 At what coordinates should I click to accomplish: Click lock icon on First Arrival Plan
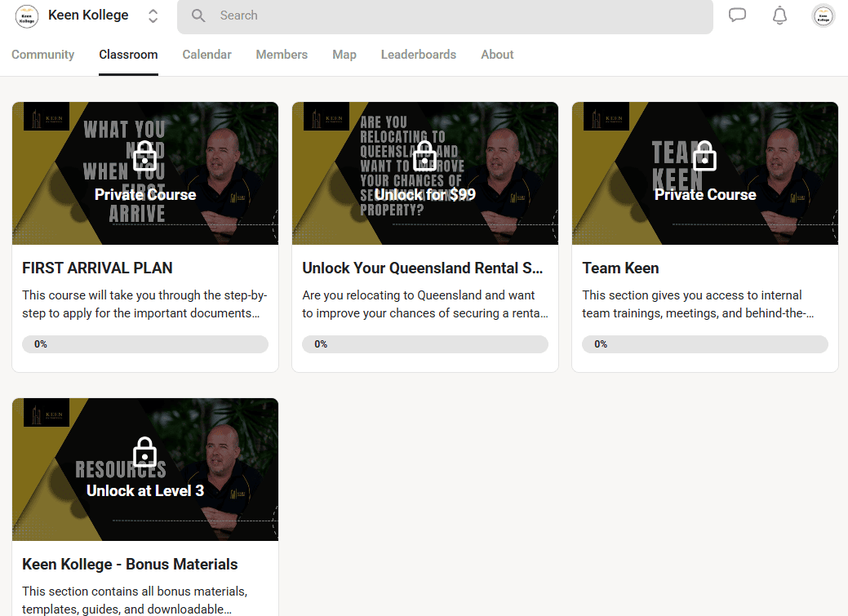(145, 155)
